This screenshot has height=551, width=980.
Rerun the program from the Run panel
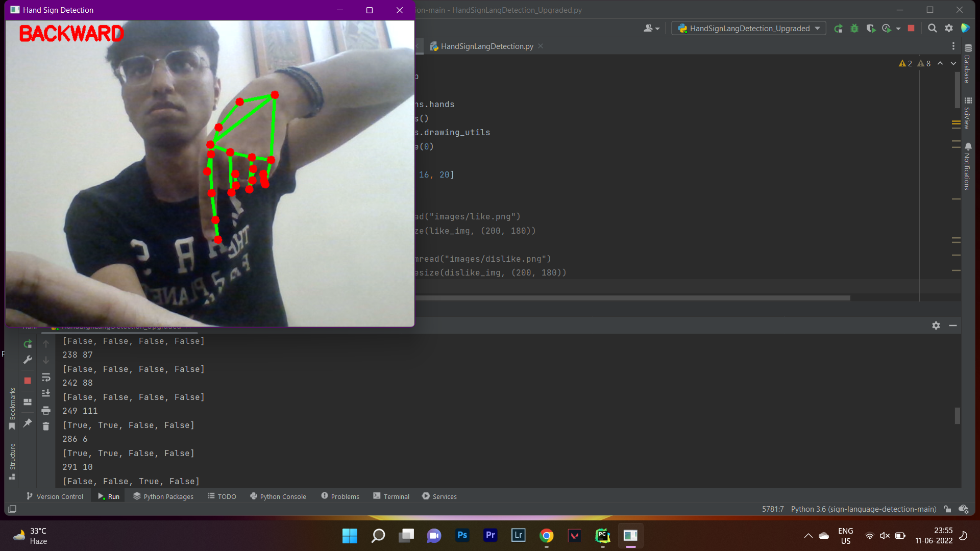point(28,344)
